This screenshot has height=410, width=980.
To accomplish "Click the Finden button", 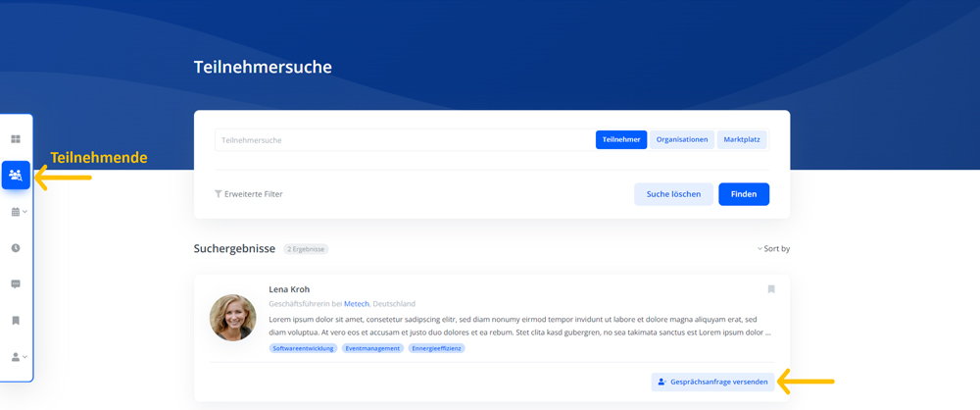I will point(744,194).
